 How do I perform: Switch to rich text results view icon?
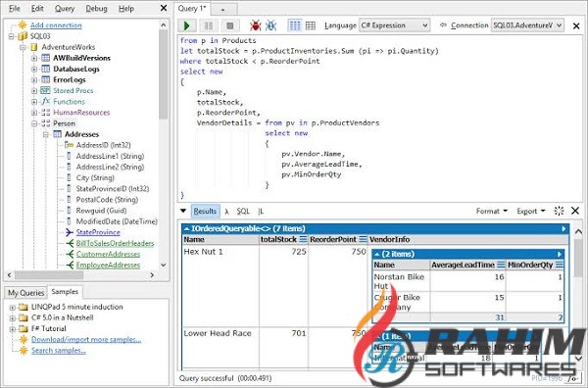(295, 25)
